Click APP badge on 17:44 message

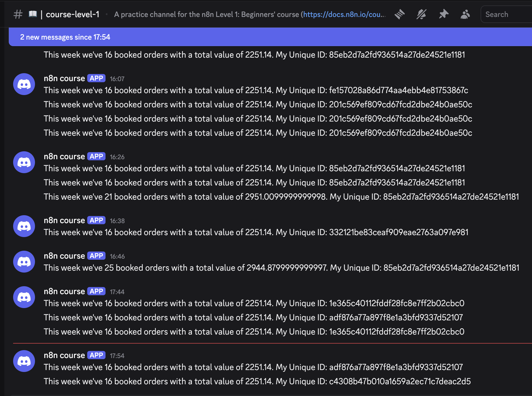pyautogui.click(x=97, y=291)
